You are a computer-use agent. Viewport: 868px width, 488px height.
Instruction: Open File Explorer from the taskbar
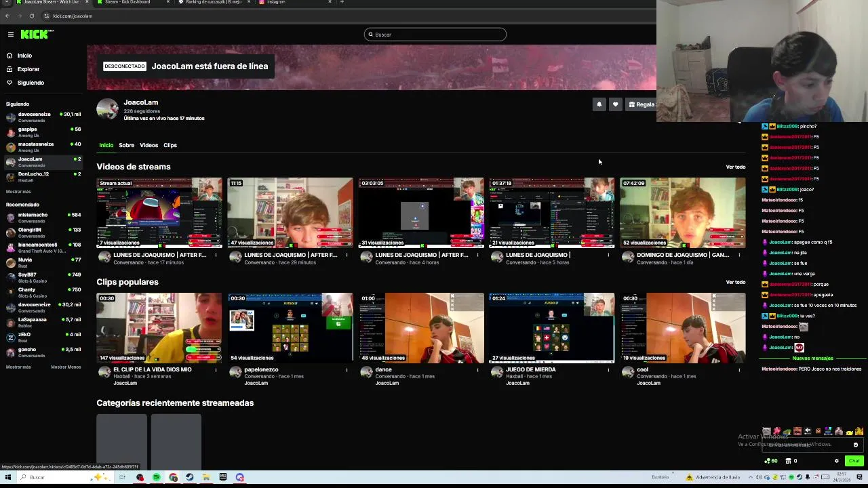click(x=206, y=477)
